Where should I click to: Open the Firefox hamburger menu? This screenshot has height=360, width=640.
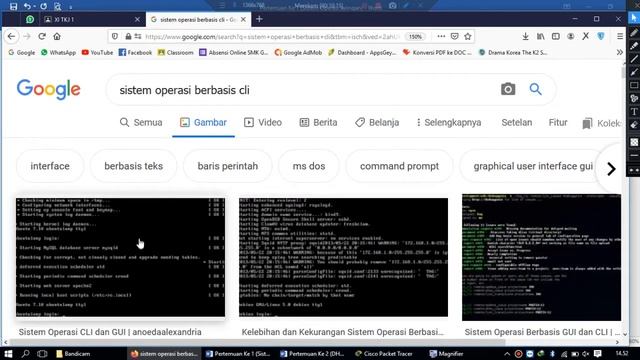[620, 36]
